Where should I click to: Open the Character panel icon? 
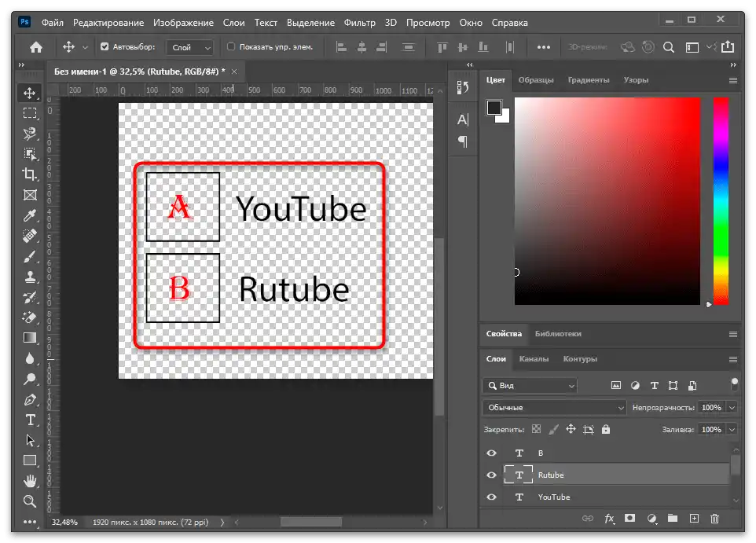tap(463, 119)
